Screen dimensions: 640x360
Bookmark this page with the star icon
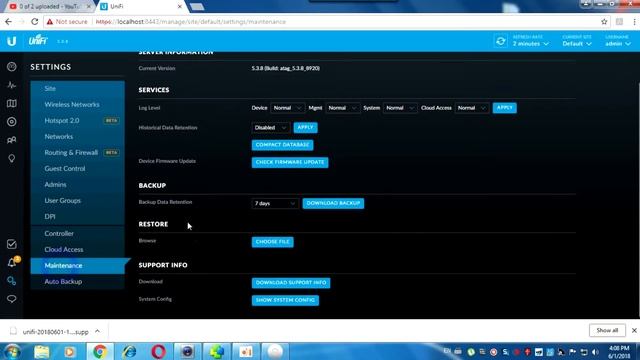pos(604,22)
